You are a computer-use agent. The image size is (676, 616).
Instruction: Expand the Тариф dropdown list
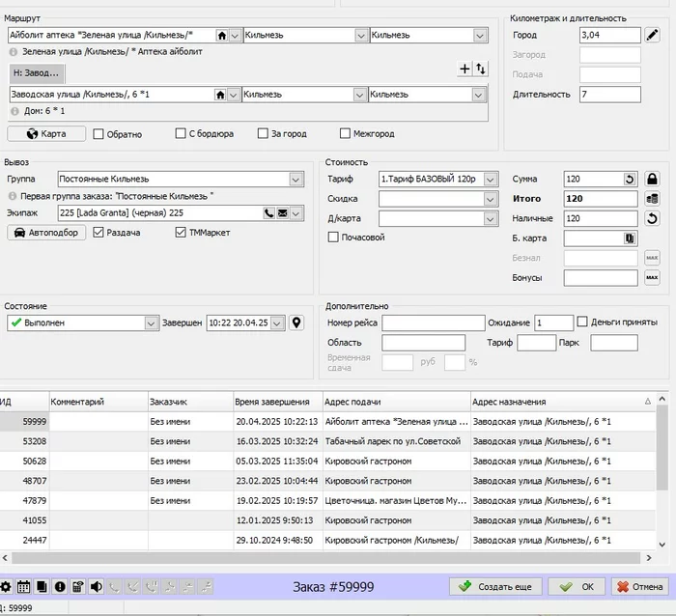pyautogui.click(x=491, y=180)
